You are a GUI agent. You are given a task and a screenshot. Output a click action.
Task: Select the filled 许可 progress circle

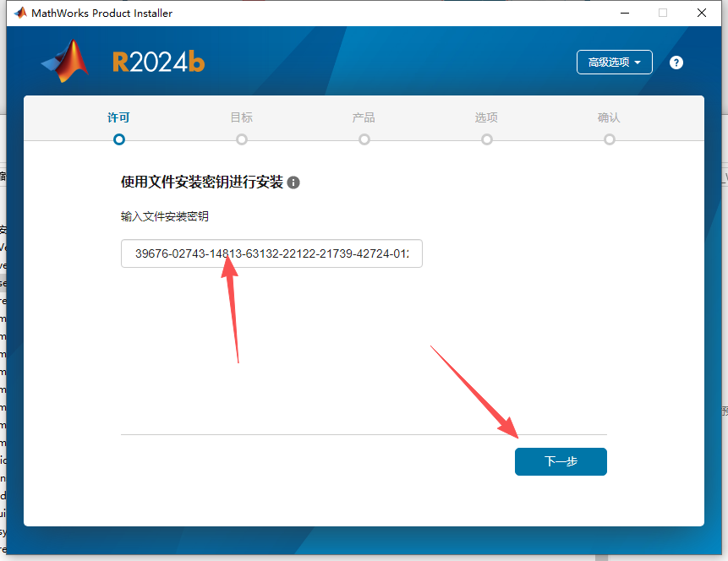(x=118, y=139)
